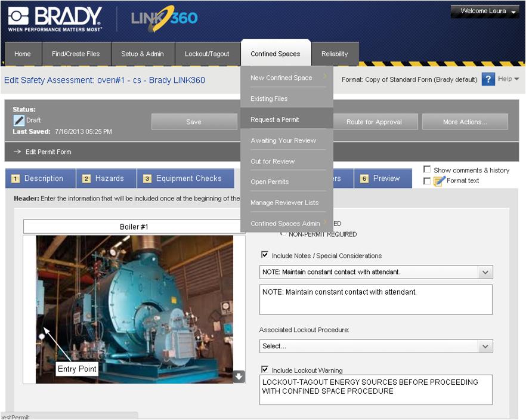This screenshot has width=526, height=420.
Task: Click the Entry Point label on the image
Action: tap(77, 369)
